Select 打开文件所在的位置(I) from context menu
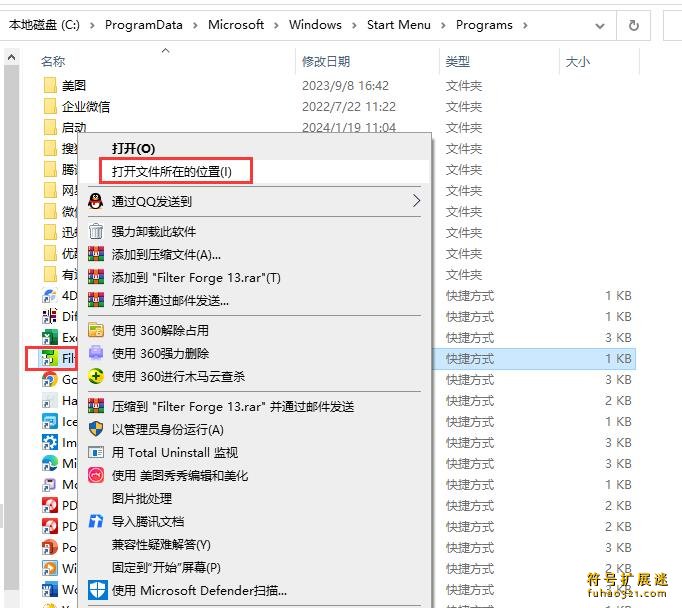The image size is (682, 608). (172, 172)
